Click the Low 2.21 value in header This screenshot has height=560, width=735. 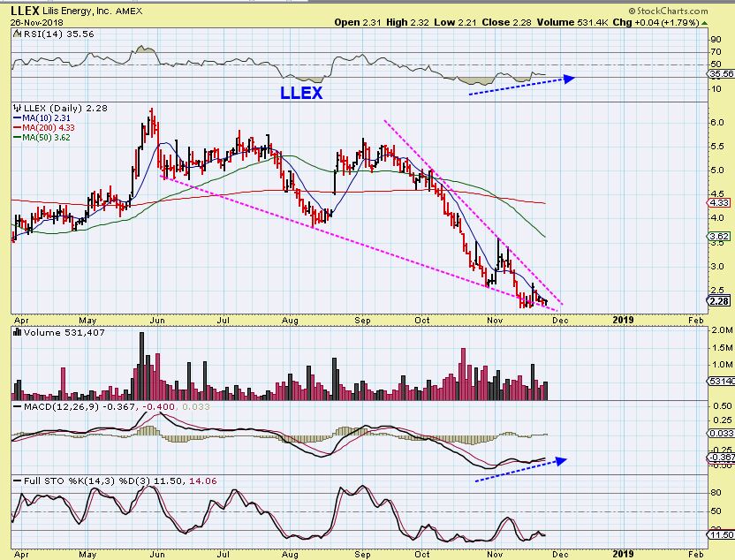pyautogui.click(x=455, y=22)
